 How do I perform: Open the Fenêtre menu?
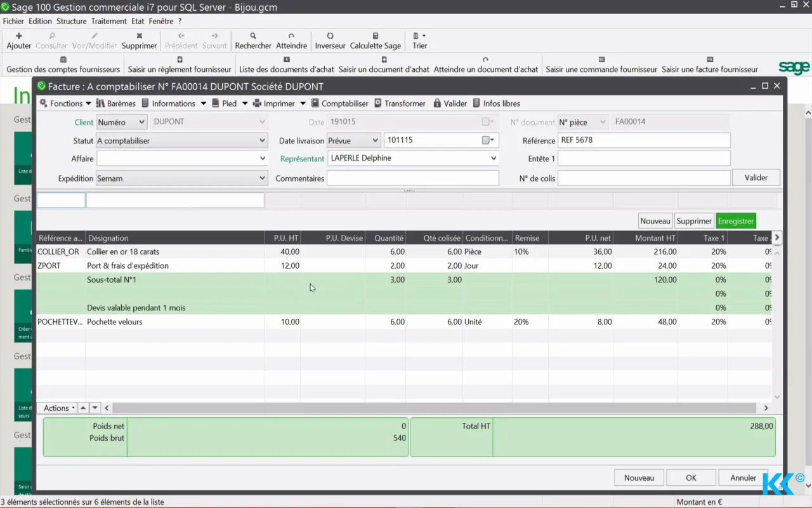click(161, 21)
